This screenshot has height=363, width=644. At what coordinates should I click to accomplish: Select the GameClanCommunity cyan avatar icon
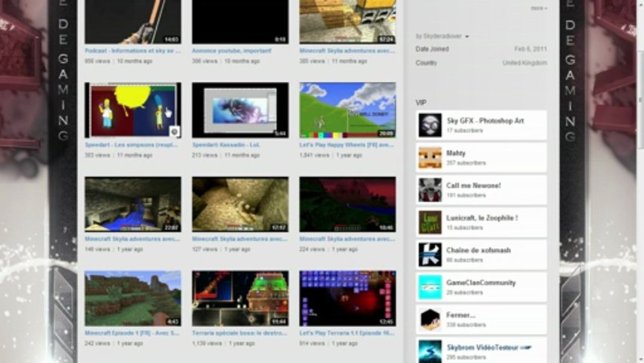click(x=430, y=287)
